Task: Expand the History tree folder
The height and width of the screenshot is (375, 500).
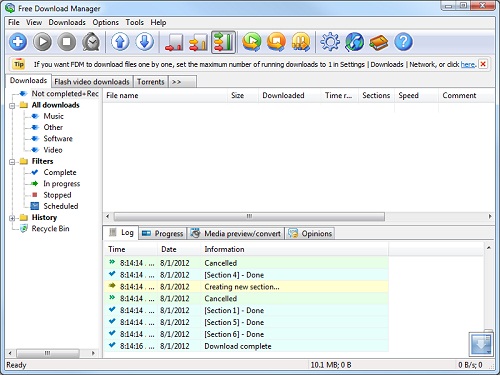Action: [x=12, y=218]
